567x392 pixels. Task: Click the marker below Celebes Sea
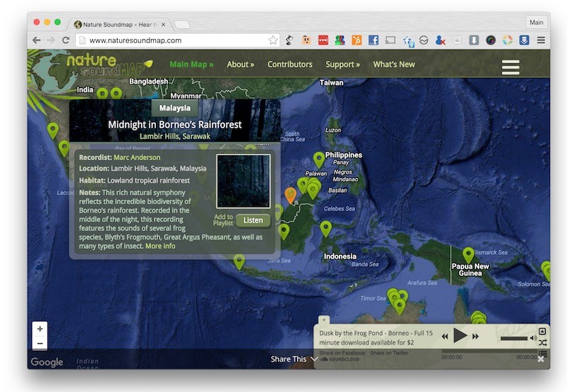coord(326,228)
